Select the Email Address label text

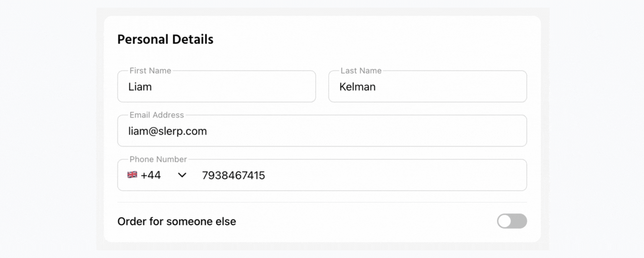click(x=156, y=115)
